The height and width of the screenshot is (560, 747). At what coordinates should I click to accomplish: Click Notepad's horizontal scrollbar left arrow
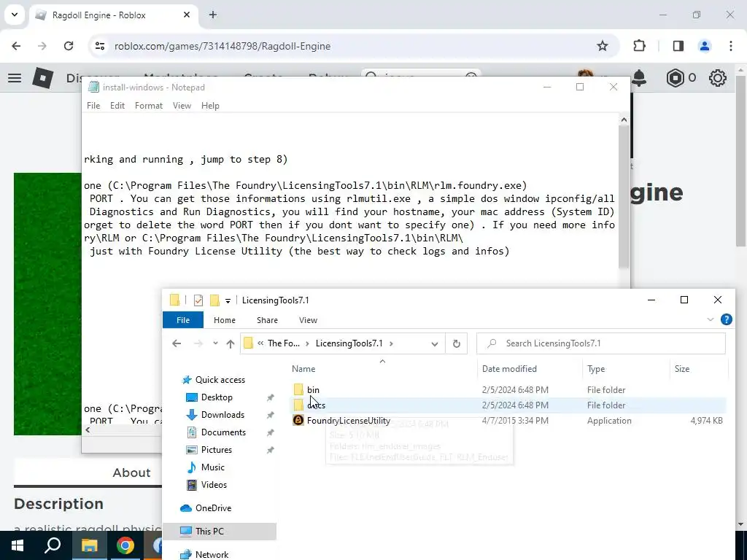(88, 429)
